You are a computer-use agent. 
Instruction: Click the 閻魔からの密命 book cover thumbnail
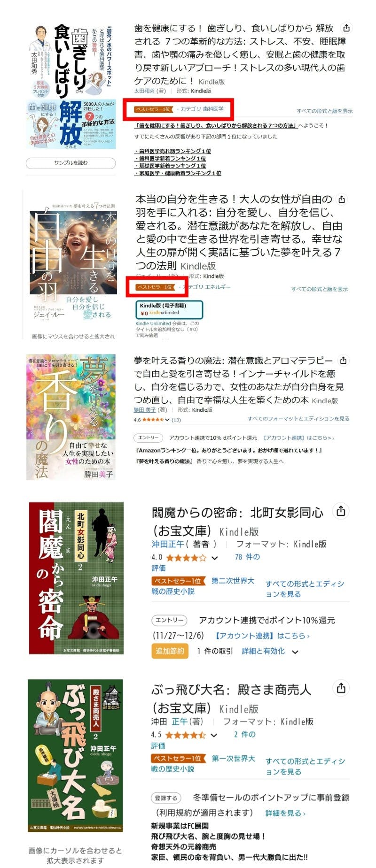(76, 578)
